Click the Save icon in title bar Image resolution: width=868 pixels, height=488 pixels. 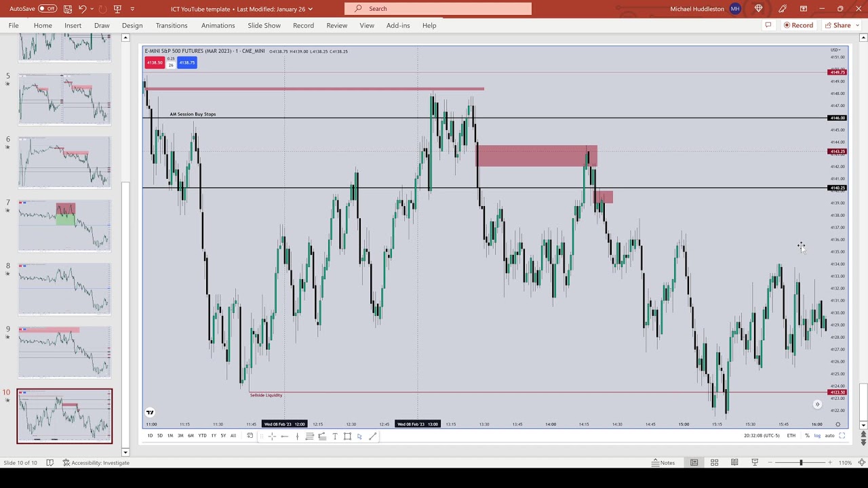(68, 9)
